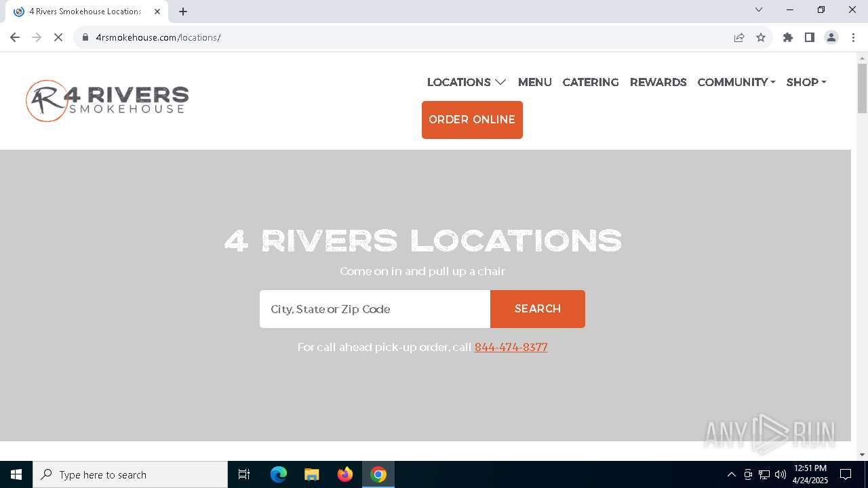Open the tab search chevron
868x488 pixels.
click(x=759, y=9)
